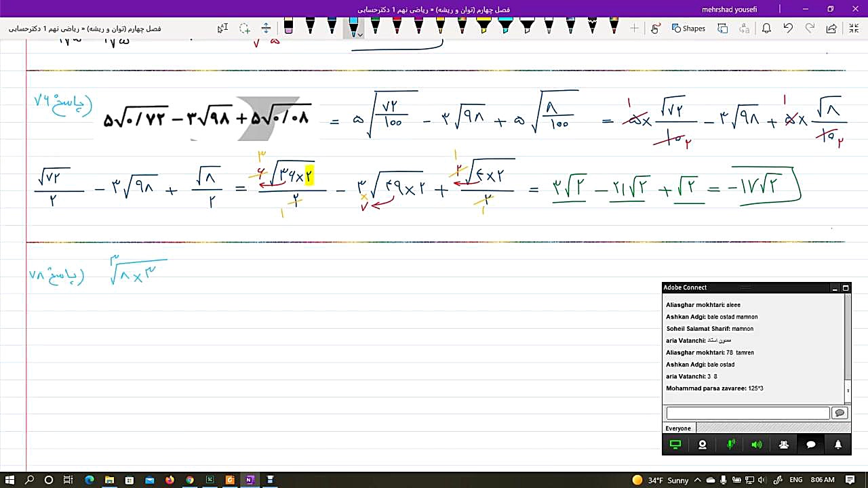
Task: Choose the Insert Space tool
Action: coord(266,28)
